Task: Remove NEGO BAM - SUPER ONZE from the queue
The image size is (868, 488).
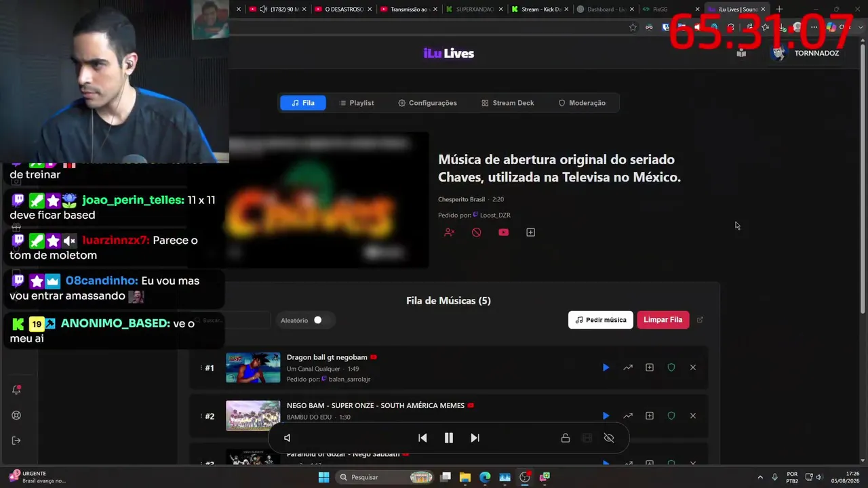Action: click(693, 415)
